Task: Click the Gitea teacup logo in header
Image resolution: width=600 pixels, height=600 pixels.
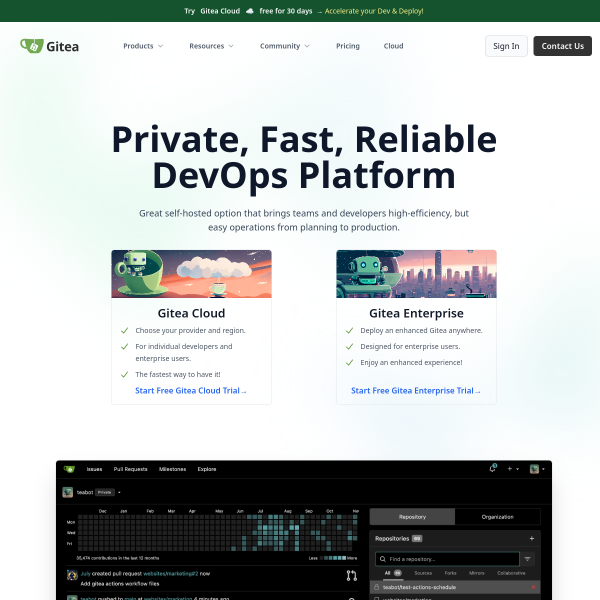Action: [x=31, y=46]
